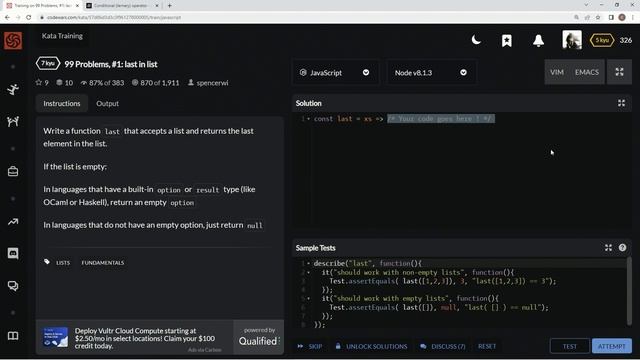The height and width of the screenshot is (360, 640).
Task: Open the notifications bell
Action: click(538, 40)
